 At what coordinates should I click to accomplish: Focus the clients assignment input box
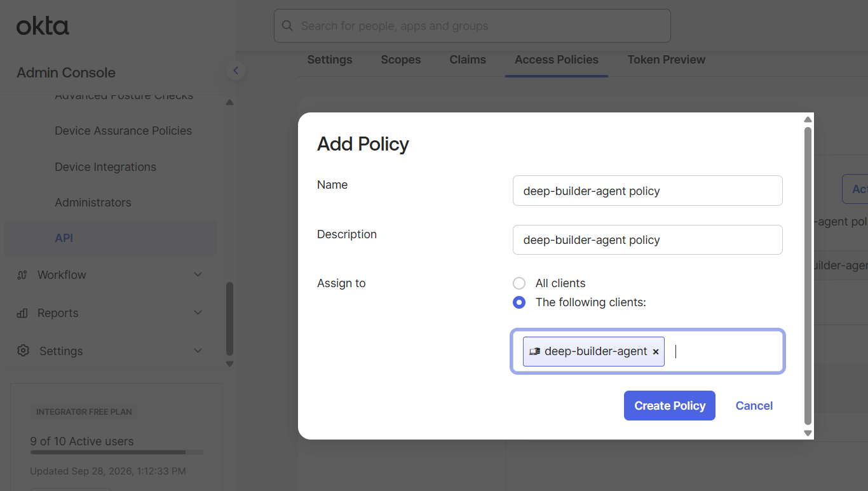[x=648, y=351]
